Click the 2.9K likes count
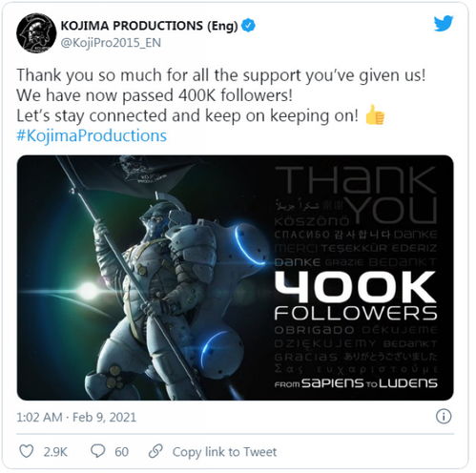 (55, 452)
